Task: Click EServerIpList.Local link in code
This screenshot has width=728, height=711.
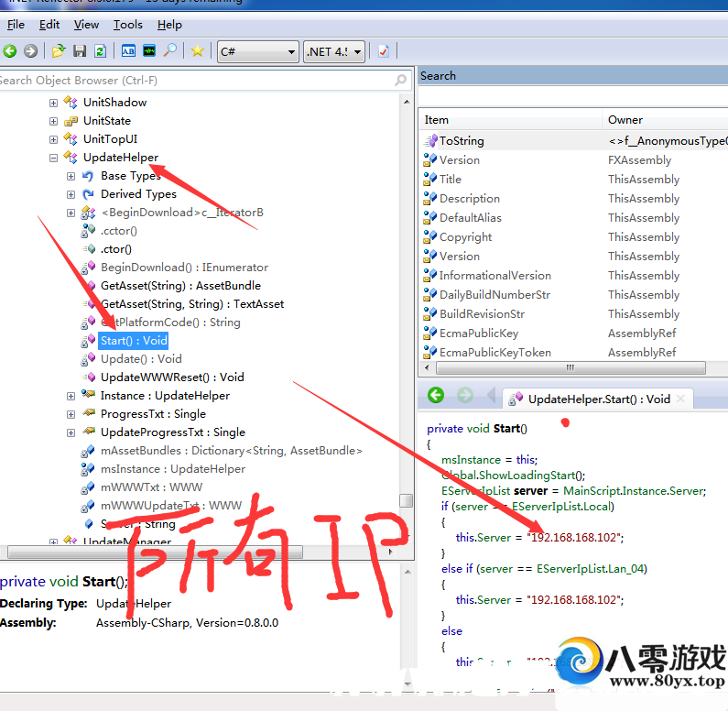Action: 563,506
